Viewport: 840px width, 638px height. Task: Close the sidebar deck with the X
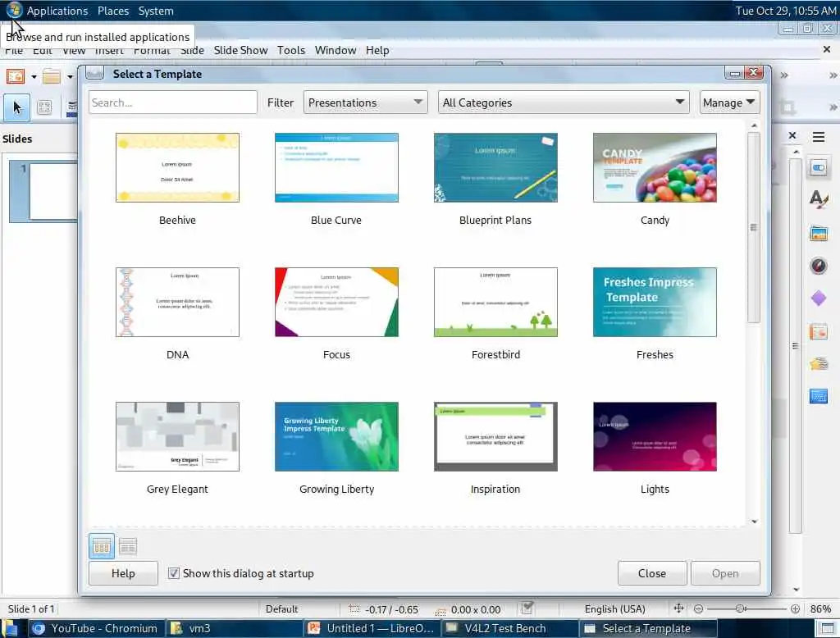tap(792, 135)
